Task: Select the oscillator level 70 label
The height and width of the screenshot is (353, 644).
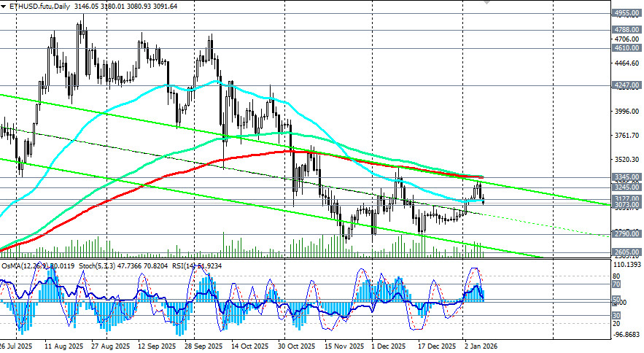Action: click(x=616, y=284)
